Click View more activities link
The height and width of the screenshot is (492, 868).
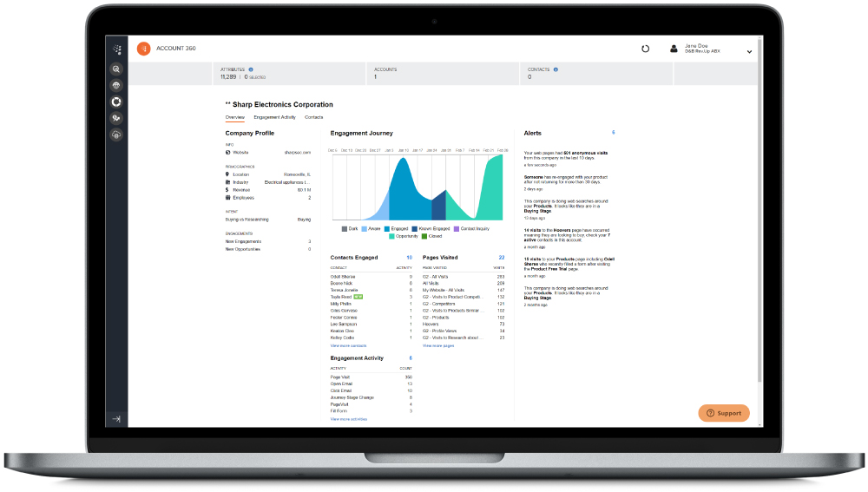point(349,419)
